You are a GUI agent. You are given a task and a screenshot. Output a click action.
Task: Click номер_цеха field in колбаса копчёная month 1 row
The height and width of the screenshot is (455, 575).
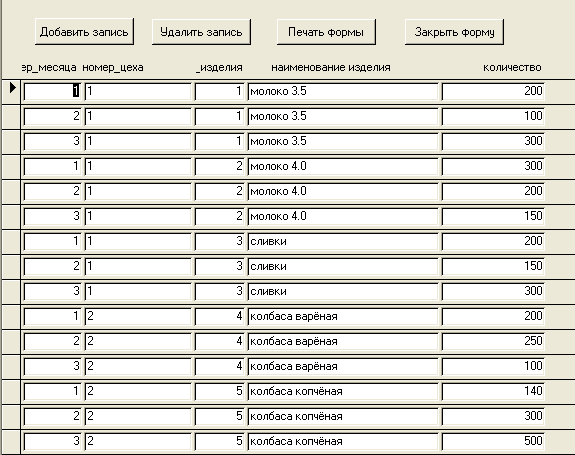pyautogui.click(x=138, y=391)
